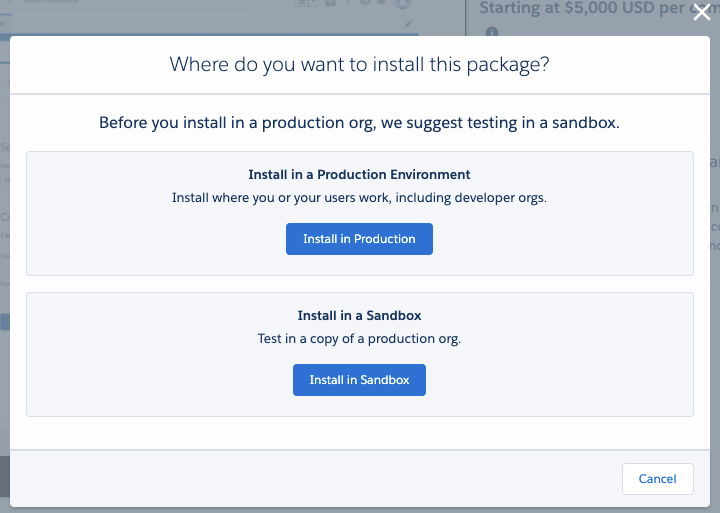Click the sandbox testing suggestion text
This screenshot has height=513, width=720.
359,123
